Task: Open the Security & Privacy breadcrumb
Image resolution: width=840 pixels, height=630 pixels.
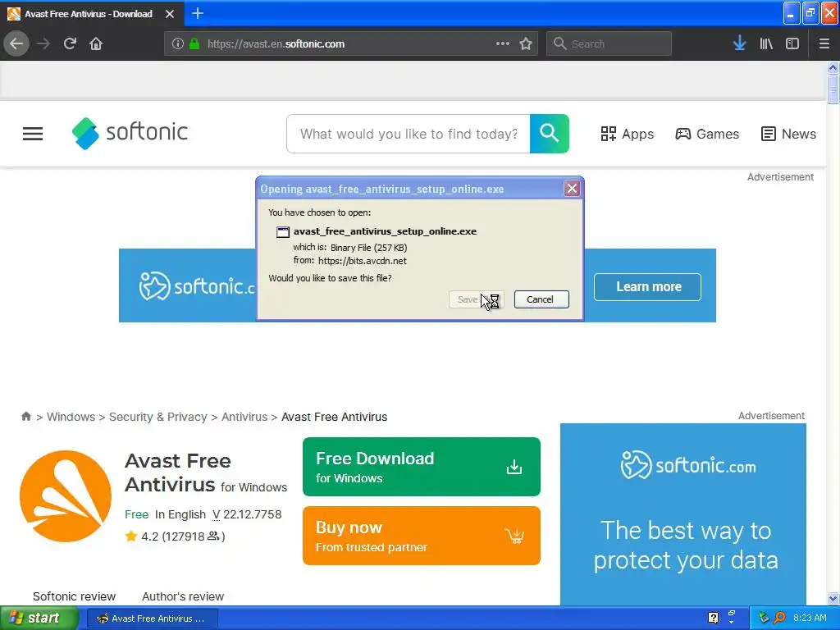Action: click(x=158, y=417)
